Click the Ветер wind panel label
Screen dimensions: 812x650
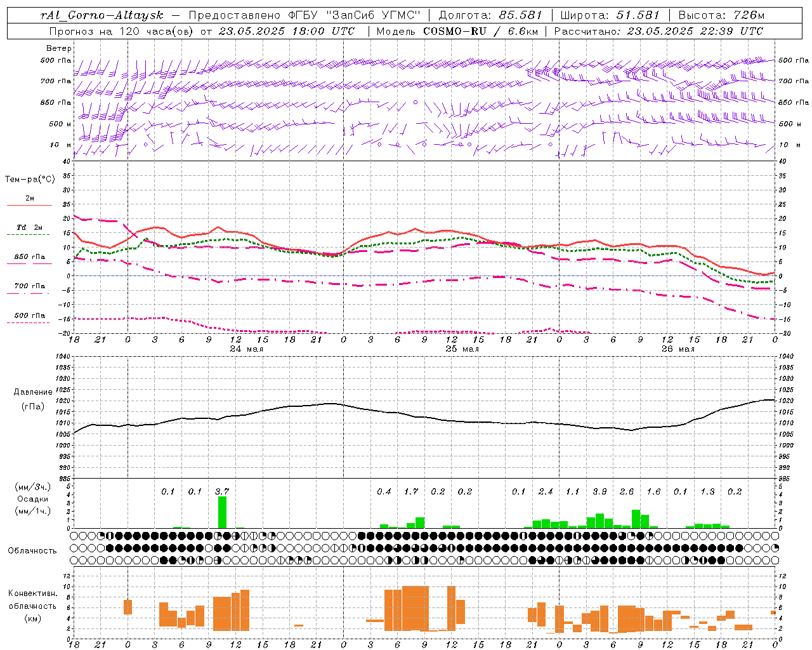pos(59,48)
